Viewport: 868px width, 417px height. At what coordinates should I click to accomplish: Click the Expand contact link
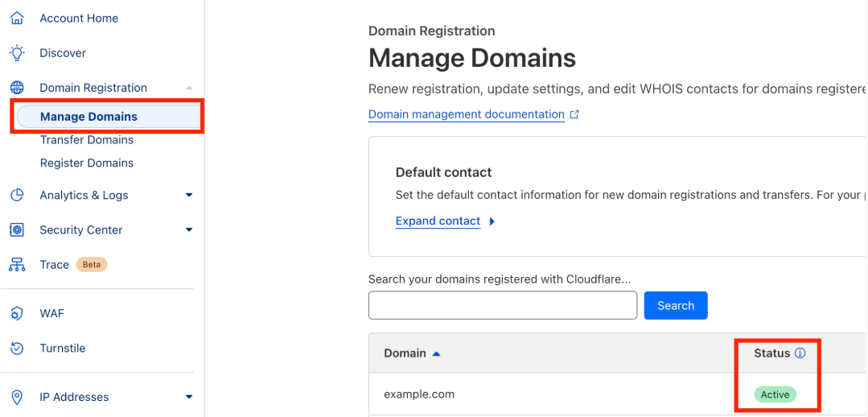(x=438, y=221)
